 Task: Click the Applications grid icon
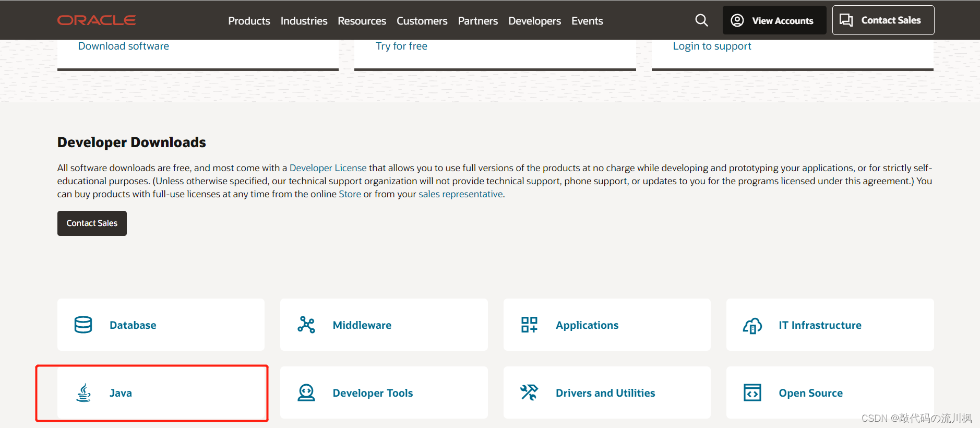point(529,325)
